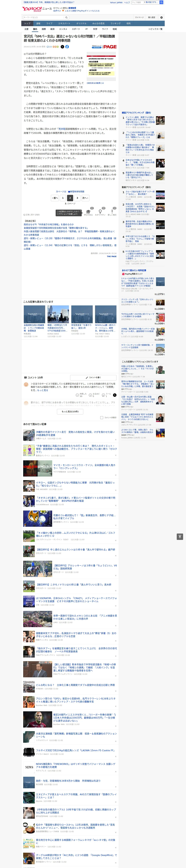Viewport: 186px width, 868px height.
Task: Dismiss the イチロー article recommendation
Action: (116, 490)
